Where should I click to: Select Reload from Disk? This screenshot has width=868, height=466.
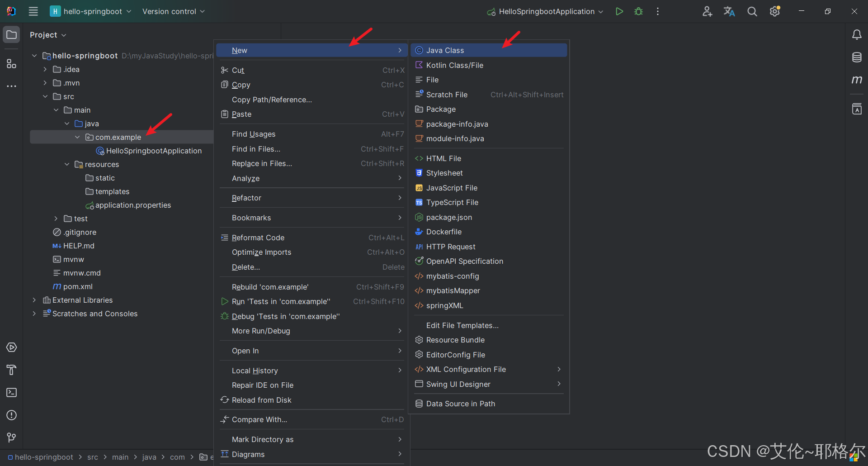point(311,400)
